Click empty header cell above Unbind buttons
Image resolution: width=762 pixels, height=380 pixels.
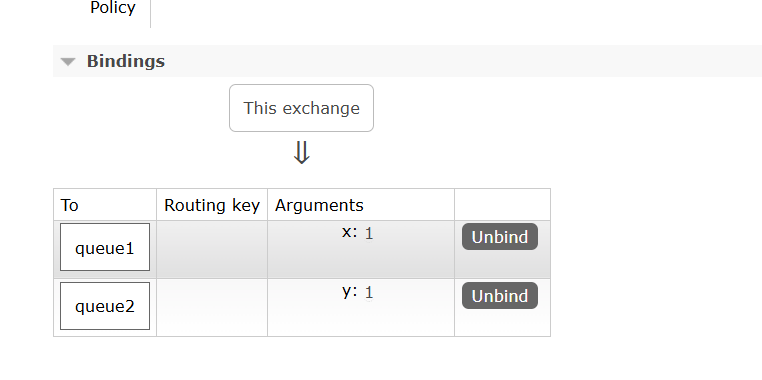(502, 205)
